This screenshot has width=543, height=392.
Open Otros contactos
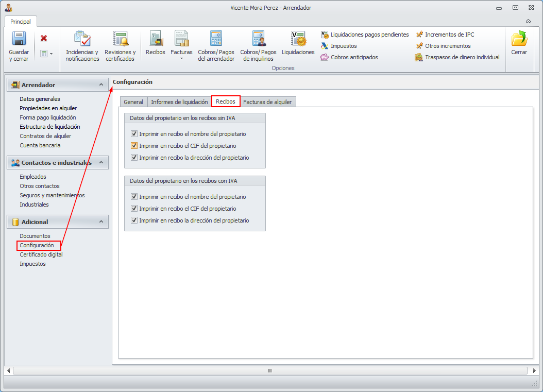pos(40,186)
